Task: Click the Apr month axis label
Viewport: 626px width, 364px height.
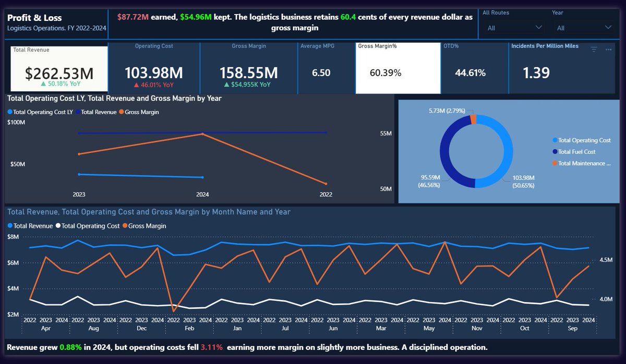Action: coord(45,329)
